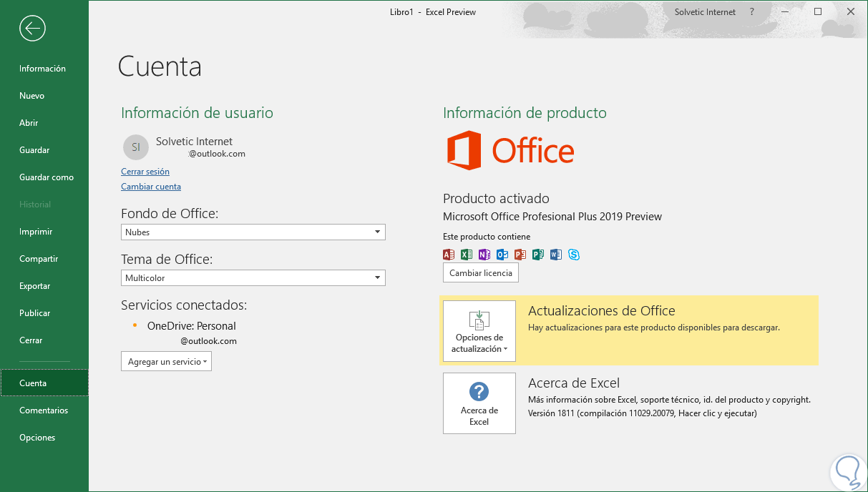Click the version text 'Versión 1811'
868x492 pixels.
tap(552, 413)
